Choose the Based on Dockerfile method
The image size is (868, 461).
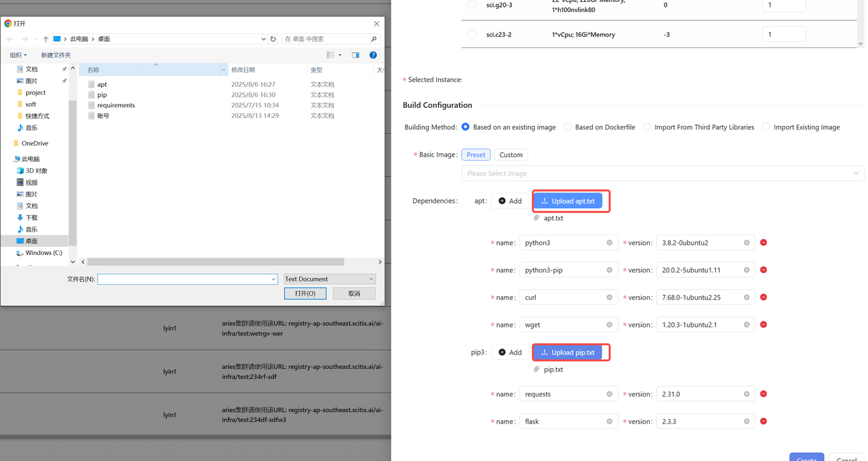[x=568, y=127]
